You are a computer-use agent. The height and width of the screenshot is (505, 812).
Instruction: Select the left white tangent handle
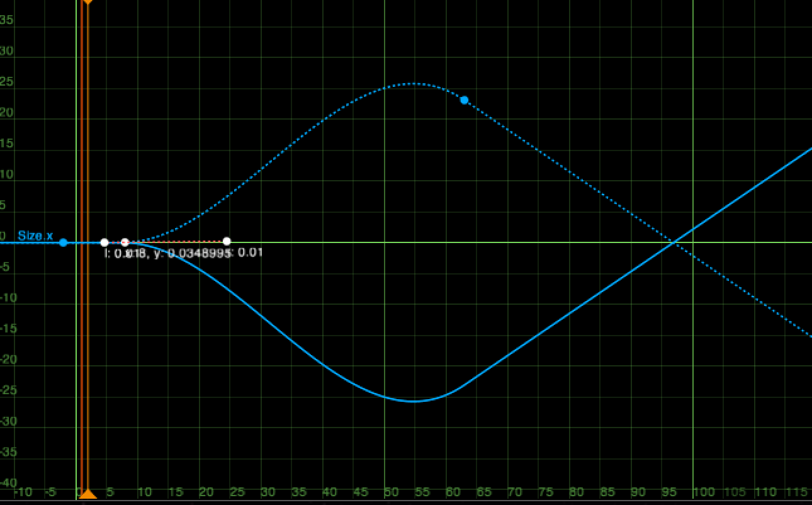104,242
